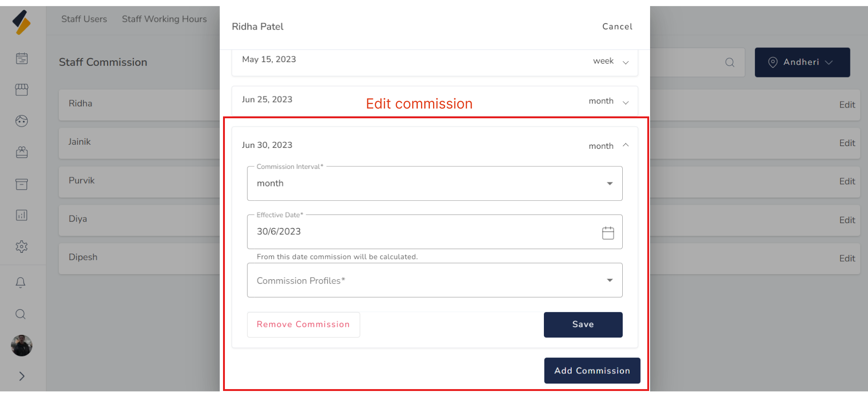The height and width of the screenshot is (397, 868).
Task: Click the Effective Date input field
Action: tap(417, 232)
